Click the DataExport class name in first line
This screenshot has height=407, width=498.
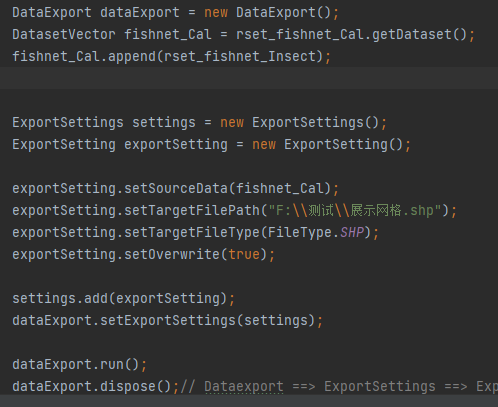coord(52,13)
